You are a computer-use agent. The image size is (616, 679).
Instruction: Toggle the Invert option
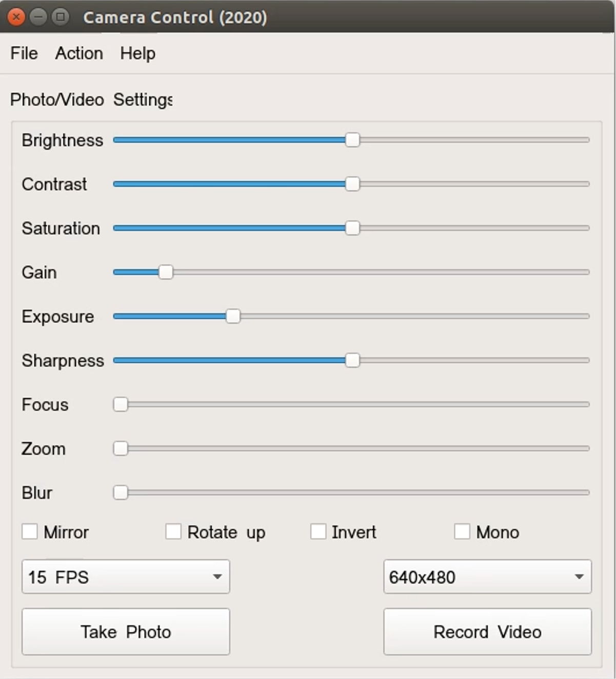coord(318,532)
